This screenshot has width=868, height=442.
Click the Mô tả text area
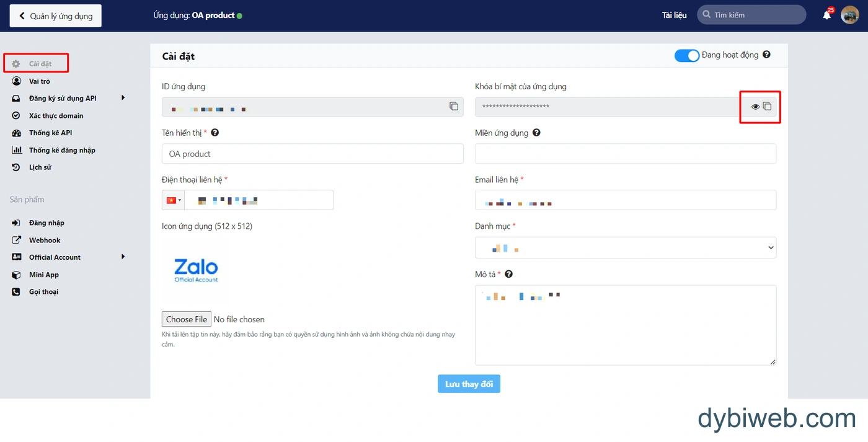coord(626,325)
